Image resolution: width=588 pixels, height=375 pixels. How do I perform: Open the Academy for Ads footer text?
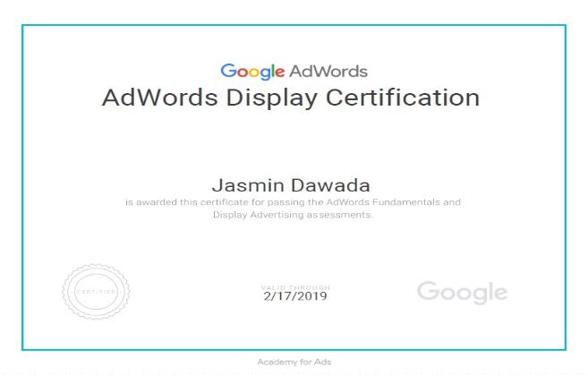[294, 362]
